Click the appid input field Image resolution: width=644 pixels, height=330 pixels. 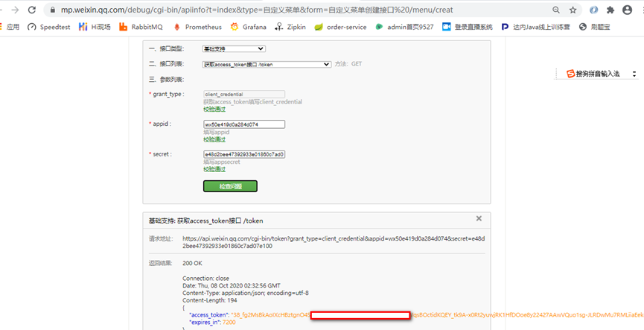pos(244,124)
